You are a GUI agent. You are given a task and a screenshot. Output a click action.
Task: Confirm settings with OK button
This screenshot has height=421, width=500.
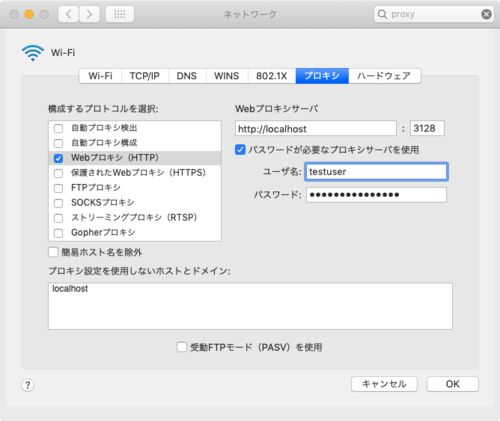pos(453,384)
